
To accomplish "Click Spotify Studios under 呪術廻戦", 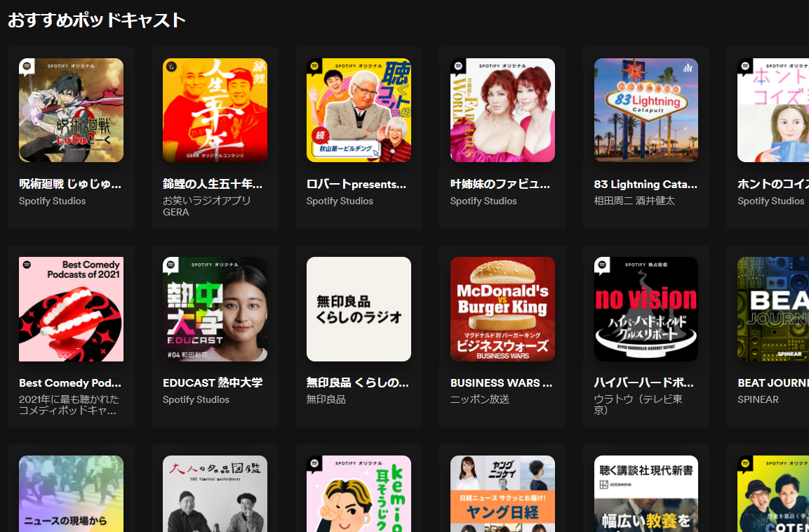I will (53, 201).
